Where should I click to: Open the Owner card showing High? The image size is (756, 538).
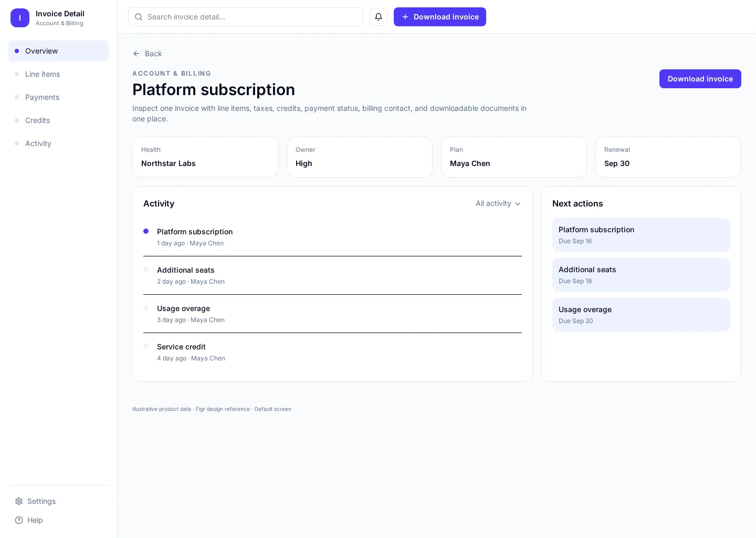pos(360,157)
